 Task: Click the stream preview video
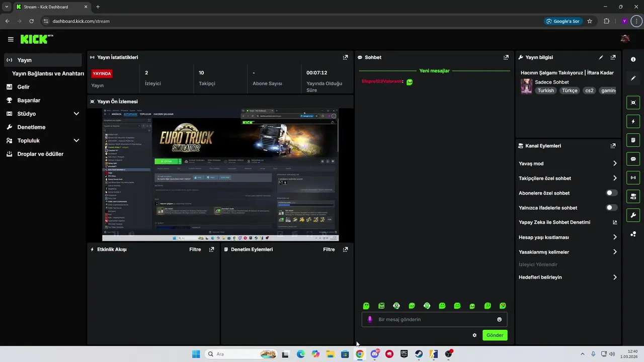[x=220, y=174]
